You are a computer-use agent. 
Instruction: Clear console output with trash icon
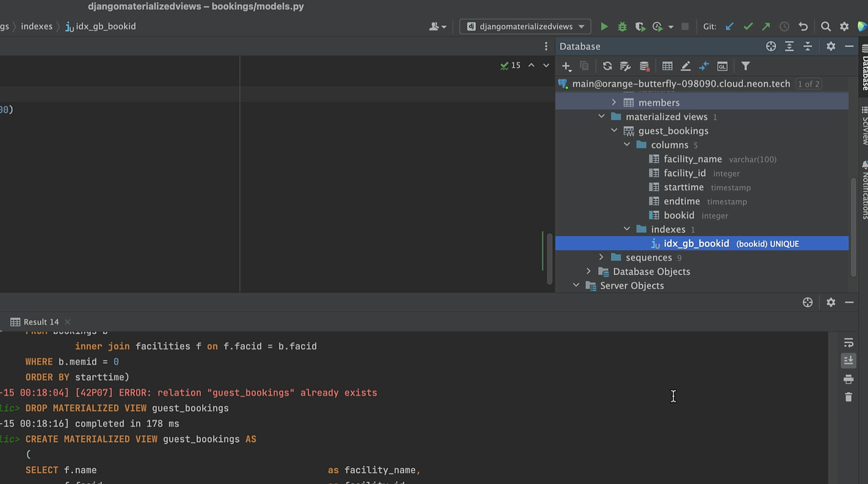point(848,397)
